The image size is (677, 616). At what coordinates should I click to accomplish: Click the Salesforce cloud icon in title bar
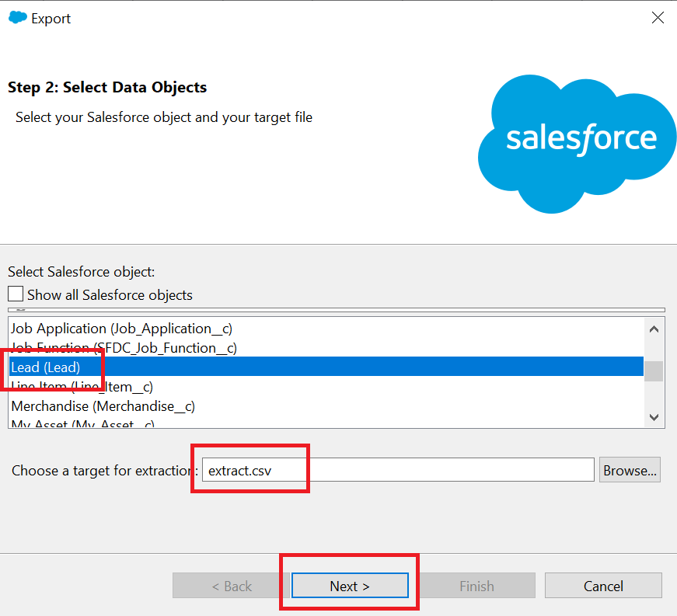pyautogui.click(x=18, y=18)
